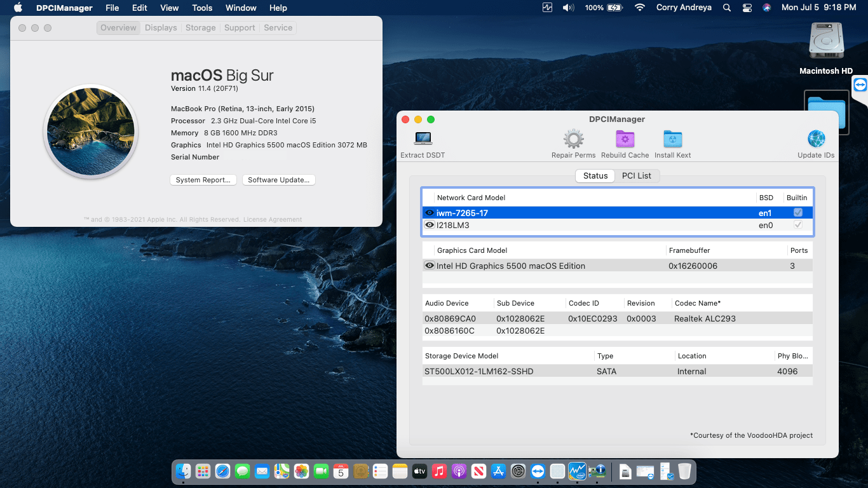Open the Apple TV app in Dock
The image size is (868, 488).
(419, 471)
